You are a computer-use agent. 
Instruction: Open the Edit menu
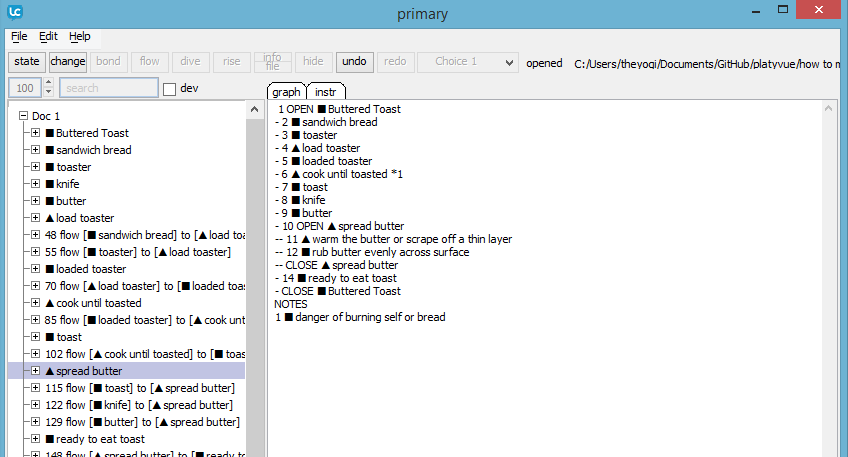[x=48, y=36]
